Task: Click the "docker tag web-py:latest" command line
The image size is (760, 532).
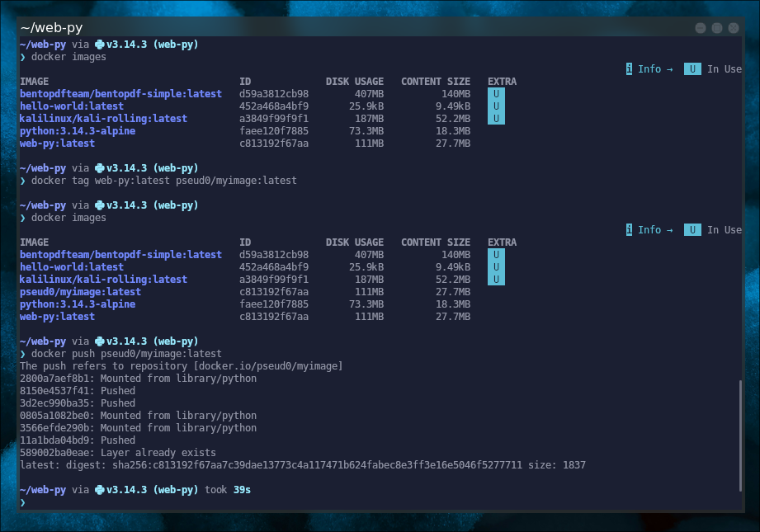Action: pyautogui.click(x=163, y=181)
